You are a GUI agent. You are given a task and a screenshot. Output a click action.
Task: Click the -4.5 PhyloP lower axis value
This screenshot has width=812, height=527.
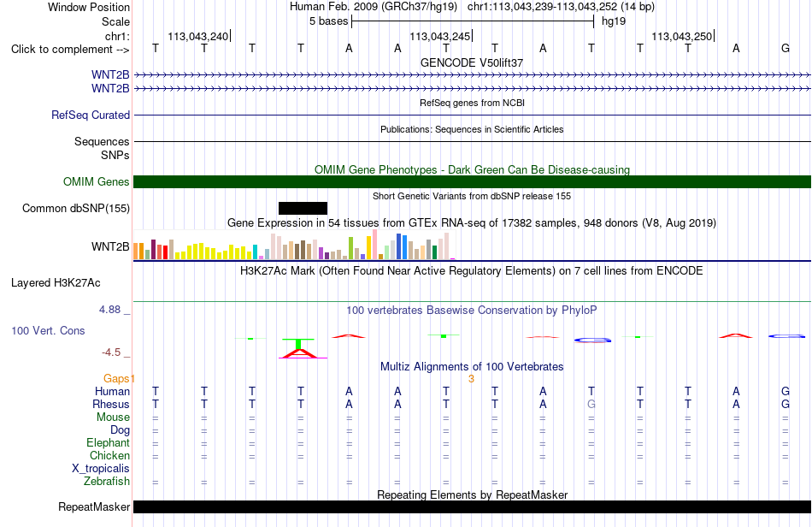point(111,352)
